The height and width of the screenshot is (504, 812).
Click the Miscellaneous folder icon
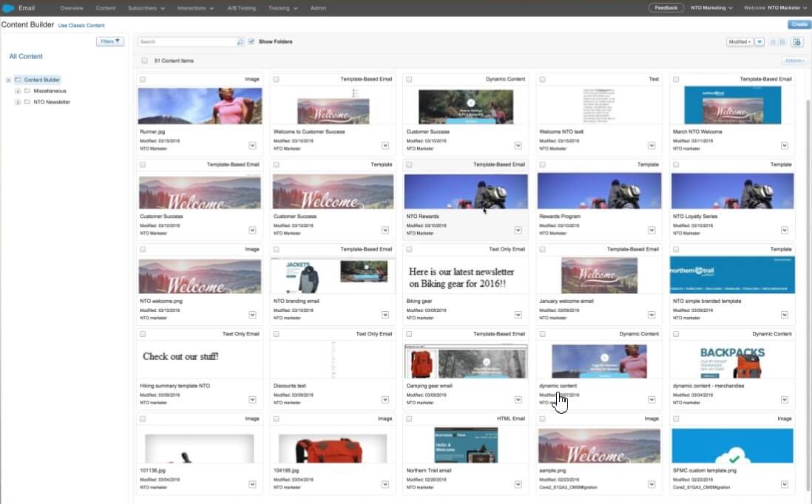tap(27, 91)
